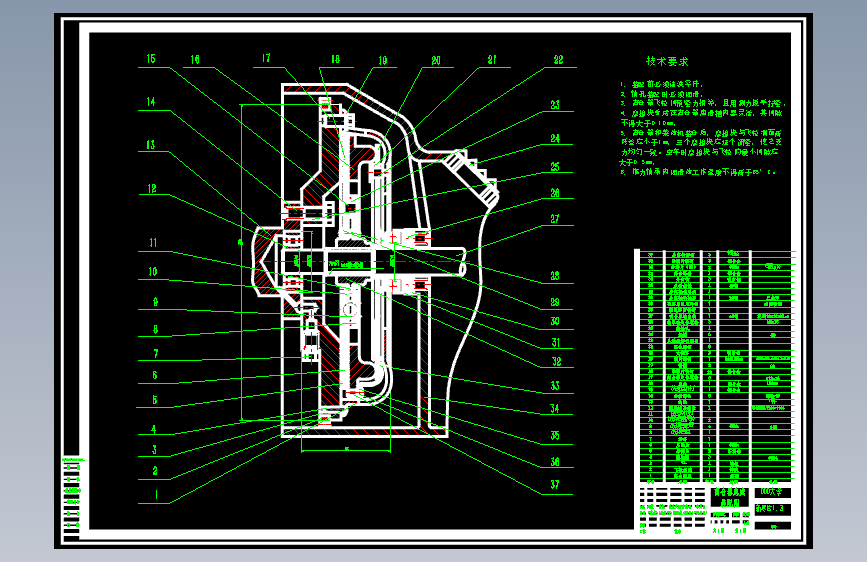Select callout number 26
The image size is (867, 562).
[555, 192]
